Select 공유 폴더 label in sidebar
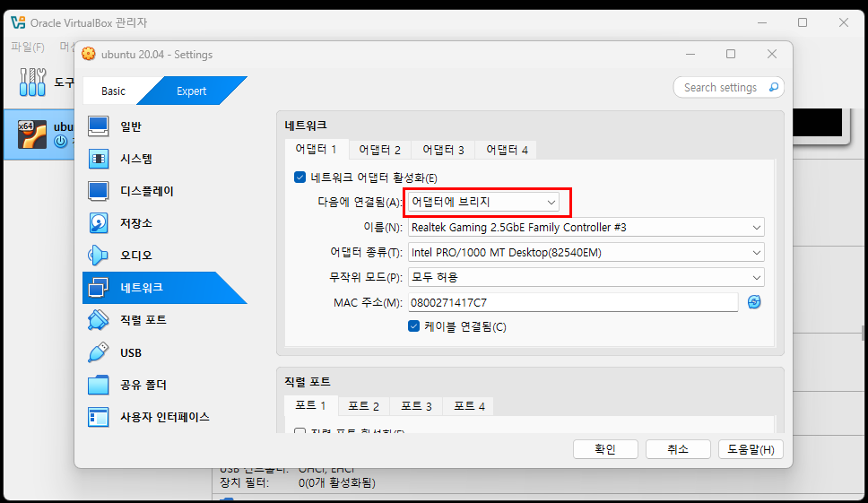The image size is (868, 503). tap(143, 385)
